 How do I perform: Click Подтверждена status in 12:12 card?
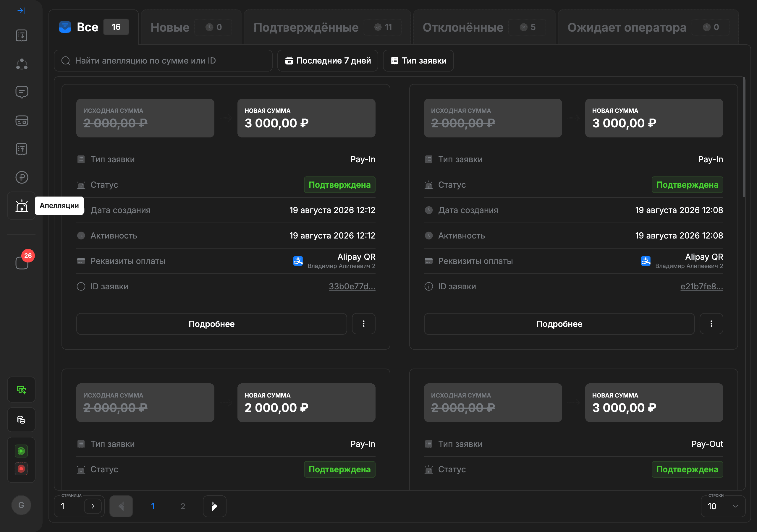(339, 185)
